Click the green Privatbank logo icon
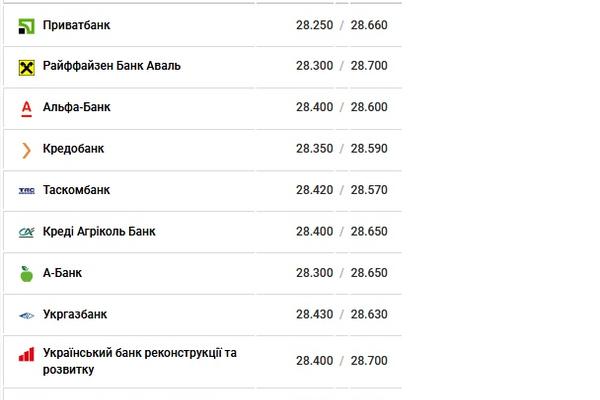 [26, 26]
